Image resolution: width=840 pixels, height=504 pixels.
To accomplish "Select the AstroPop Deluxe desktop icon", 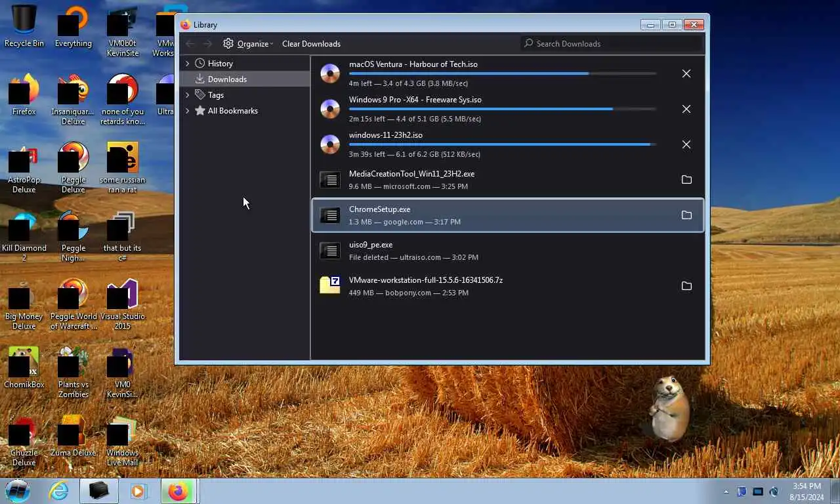I will click(24, 167).
